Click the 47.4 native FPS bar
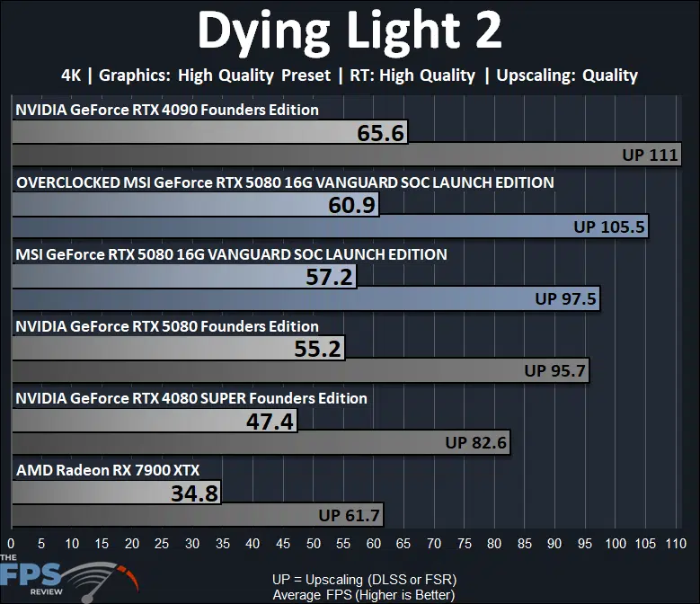Screen dimensions: 700x604 pyautogui.click(x=155, y=421)
